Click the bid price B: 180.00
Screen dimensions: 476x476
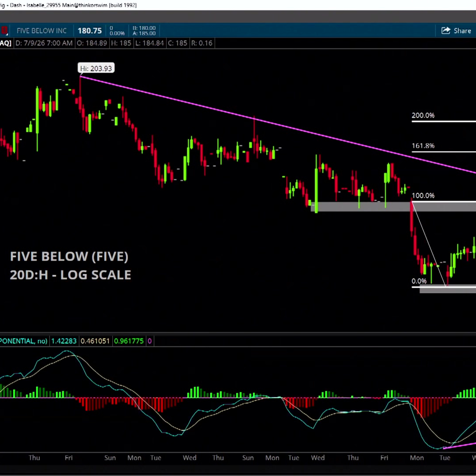(144, 28)
